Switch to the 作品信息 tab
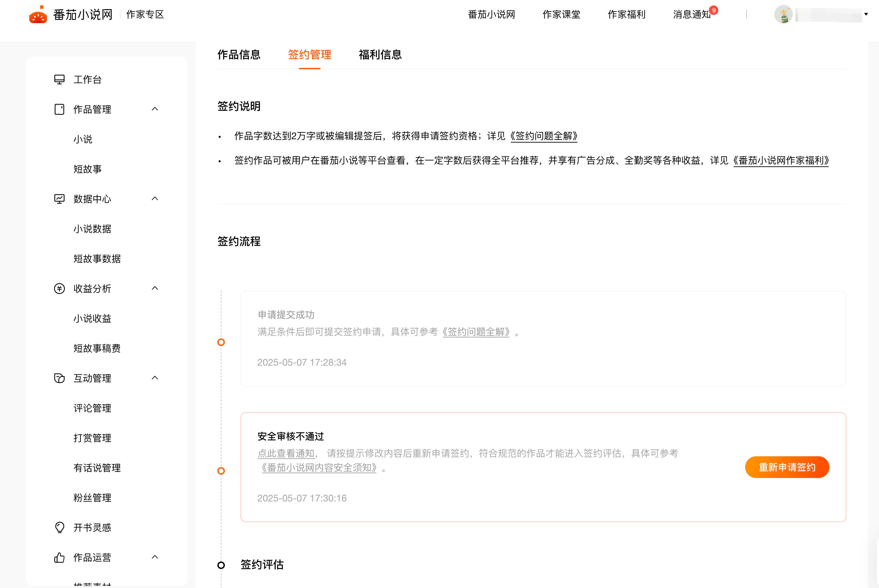This screenshot has height=588, width=879. [x=239, y=55]
